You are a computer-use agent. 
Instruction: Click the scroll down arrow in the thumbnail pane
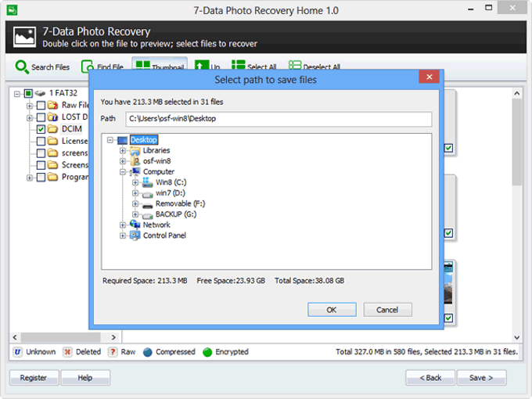(x=516, y=337)
